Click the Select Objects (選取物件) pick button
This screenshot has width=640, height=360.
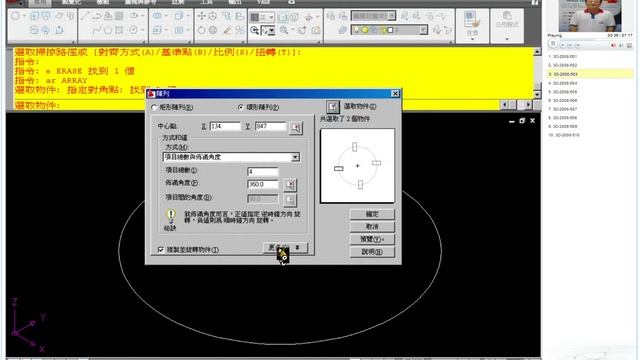[x=333, y=107]
